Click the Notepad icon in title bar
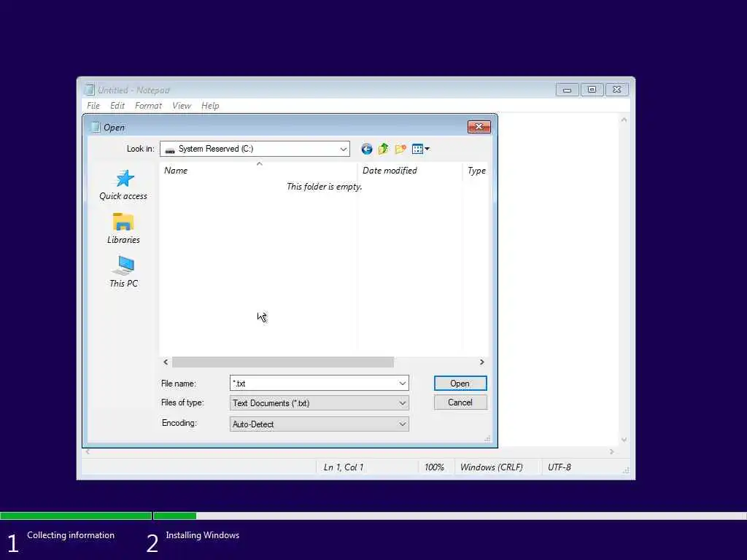 (x=90, y=90)
